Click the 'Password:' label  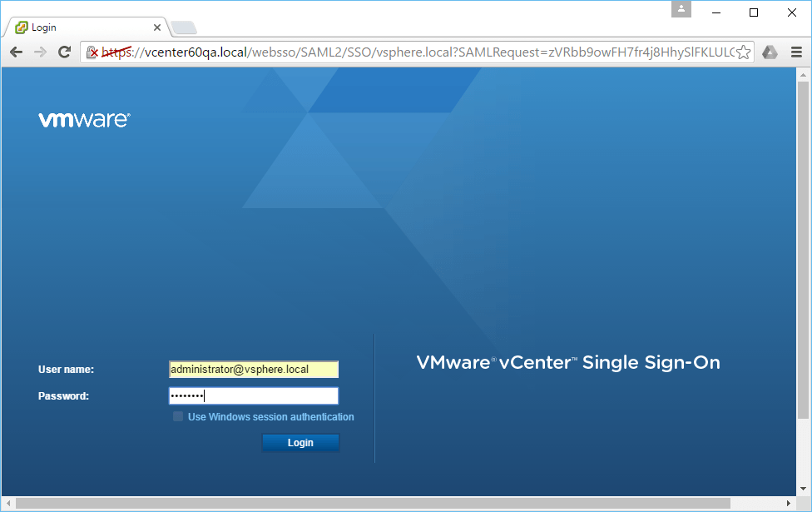click(64, 396)
